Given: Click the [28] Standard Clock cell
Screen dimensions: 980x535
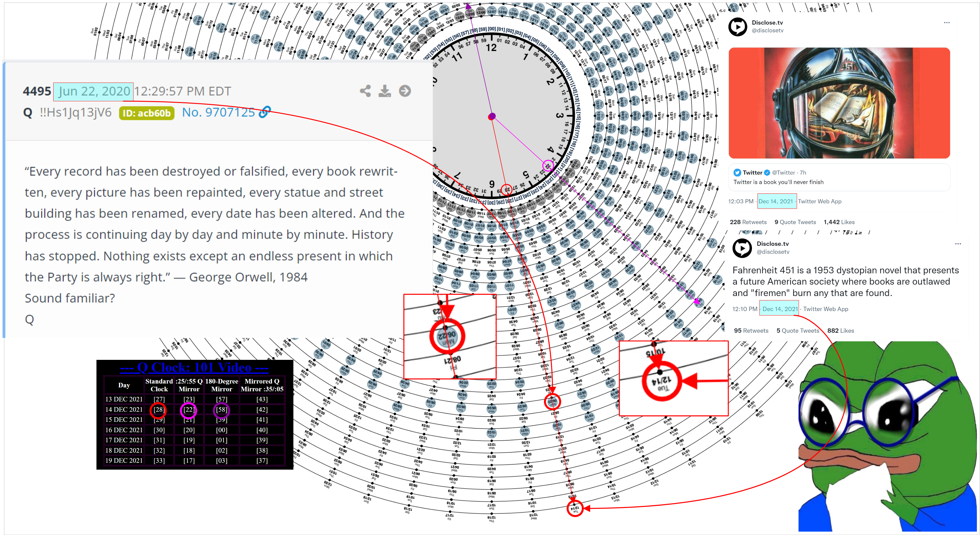Looking at the screenshot, I should click(x=159, y=409).
